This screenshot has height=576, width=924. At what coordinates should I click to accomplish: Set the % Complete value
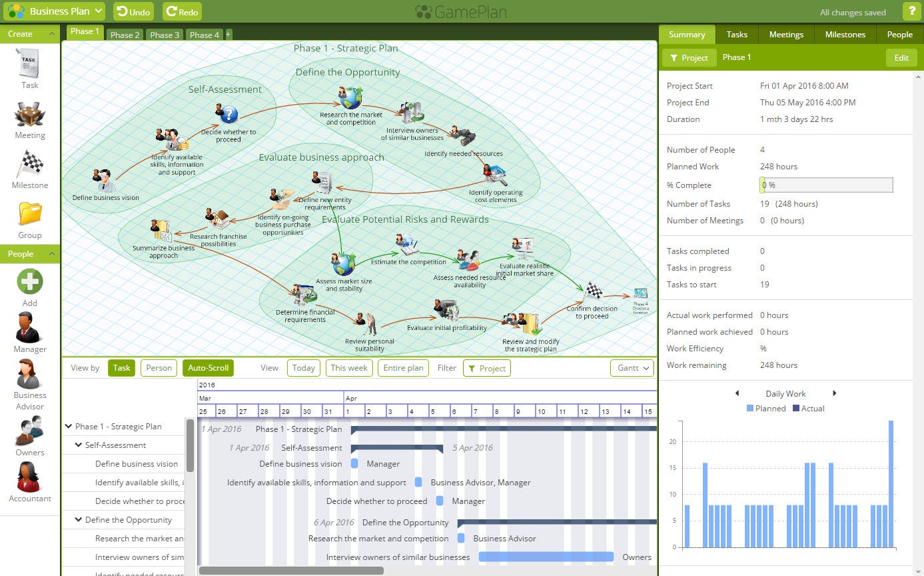point(825,185)
